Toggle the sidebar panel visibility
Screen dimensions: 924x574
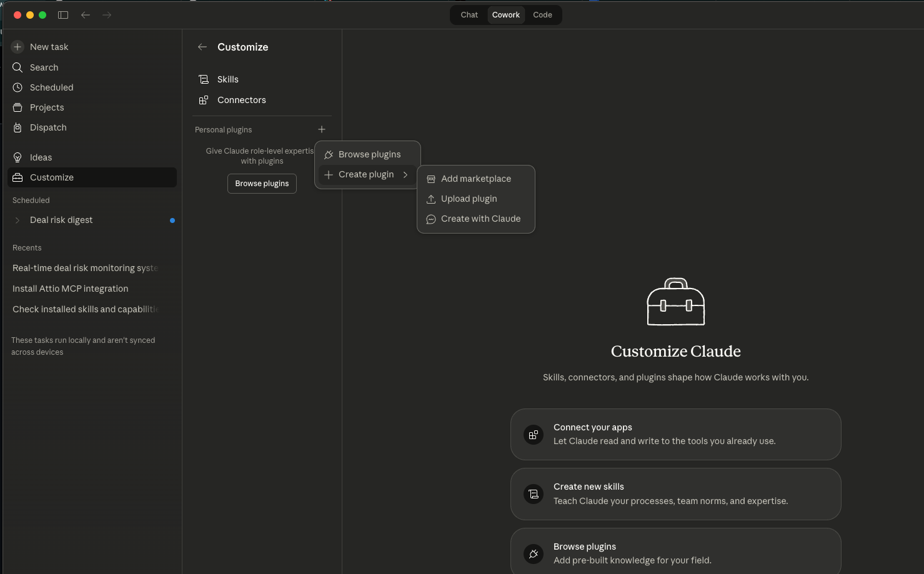tap(62, 14)
